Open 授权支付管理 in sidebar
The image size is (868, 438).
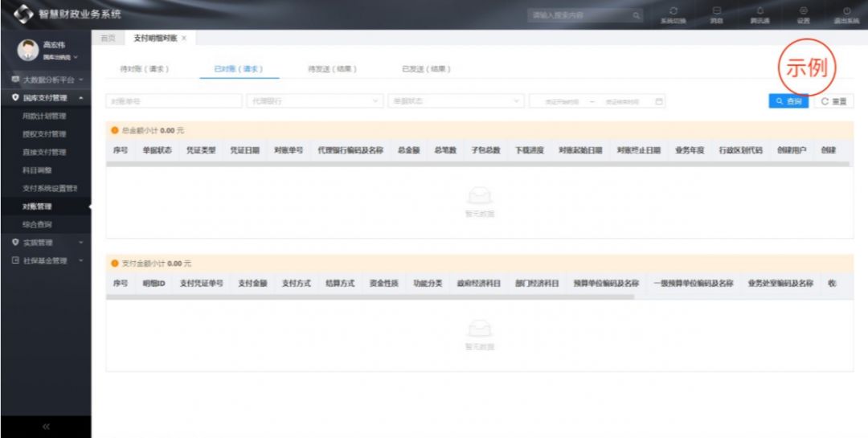pyautogui.click(x=44, y=134)
